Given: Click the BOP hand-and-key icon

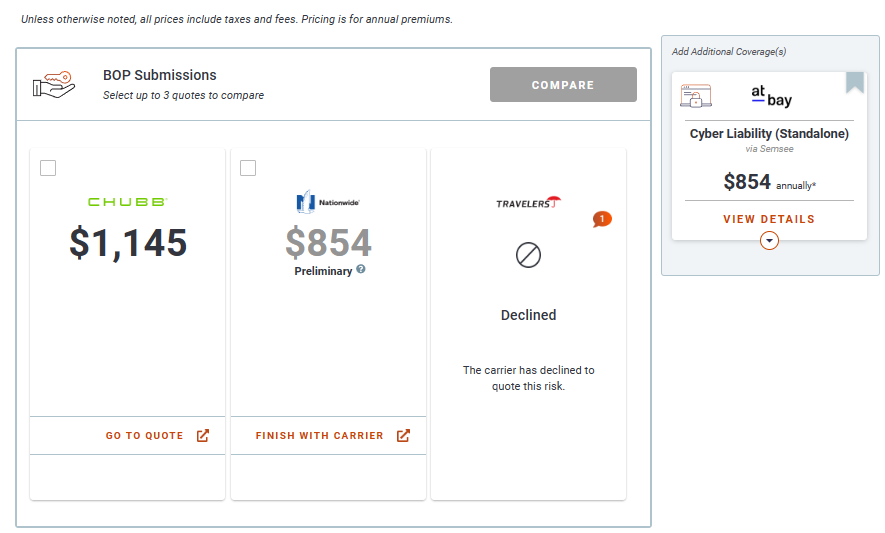Looking at the screenshot, I should [54, 84].
